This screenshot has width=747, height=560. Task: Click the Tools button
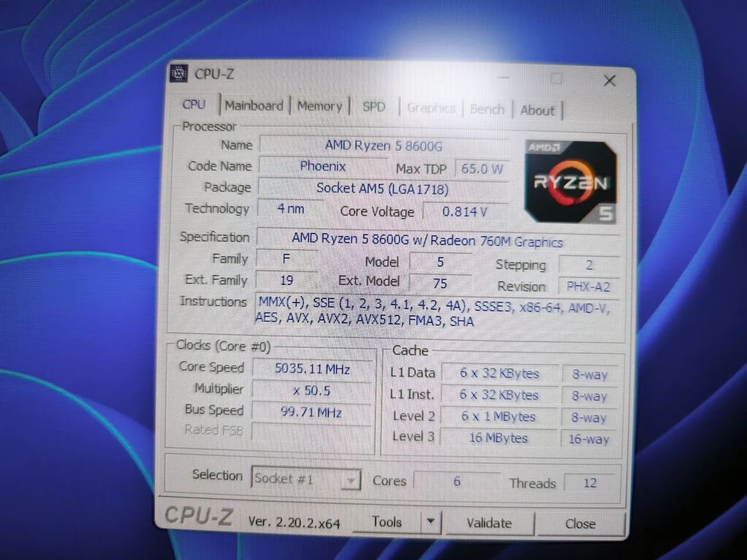387,521
